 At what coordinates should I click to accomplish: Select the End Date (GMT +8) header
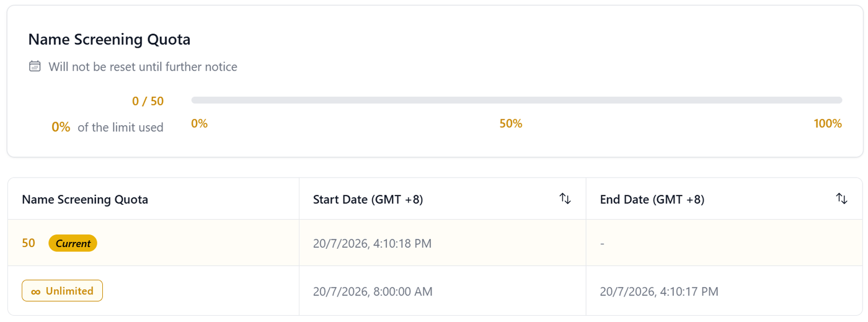[x=652, y=199]
